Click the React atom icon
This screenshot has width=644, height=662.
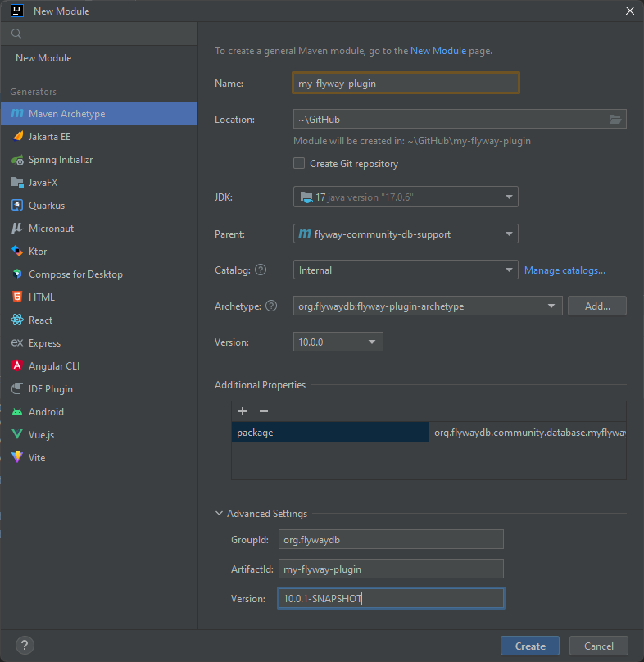coord(17,320)
